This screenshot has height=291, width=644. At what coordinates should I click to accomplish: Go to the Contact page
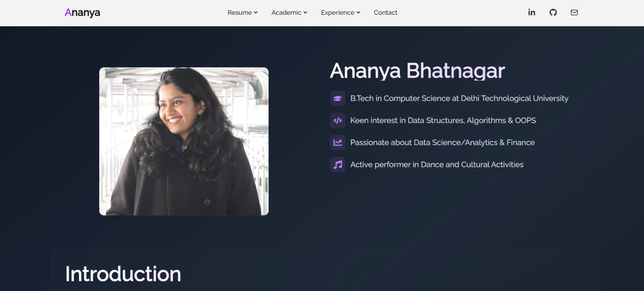click(385, 12)
